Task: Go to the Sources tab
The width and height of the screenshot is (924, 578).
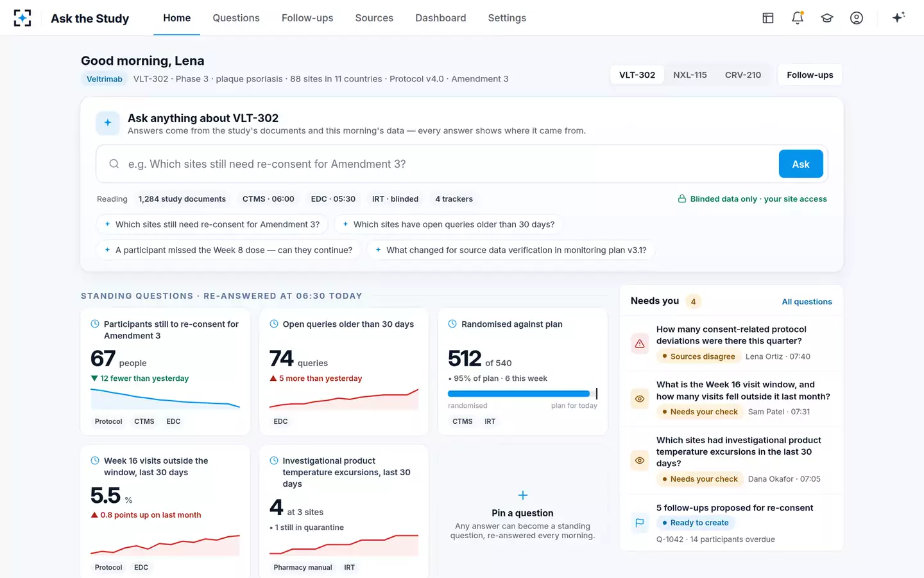Action: (x=374, y=18)
